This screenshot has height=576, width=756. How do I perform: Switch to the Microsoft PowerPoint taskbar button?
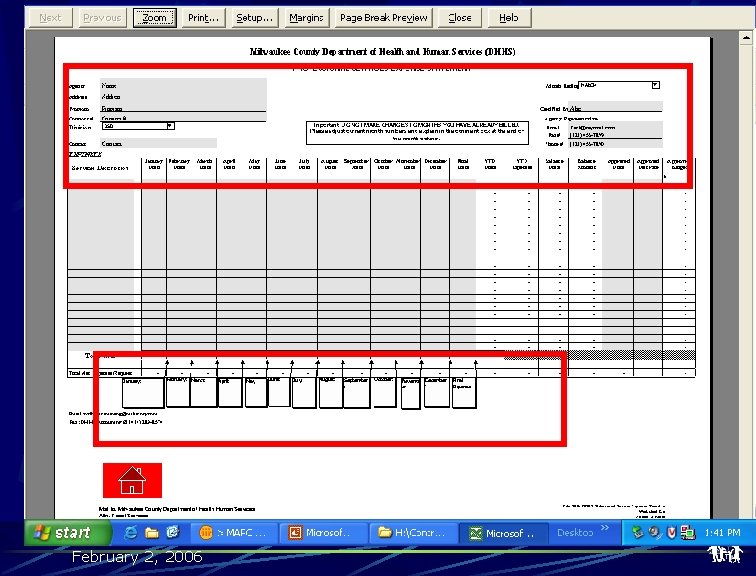(324, 533)
